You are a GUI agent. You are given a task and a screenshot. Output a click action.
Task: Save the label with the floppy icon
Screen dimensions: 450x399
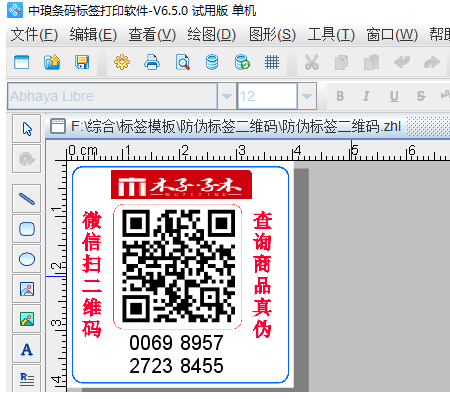click(82, 62)
